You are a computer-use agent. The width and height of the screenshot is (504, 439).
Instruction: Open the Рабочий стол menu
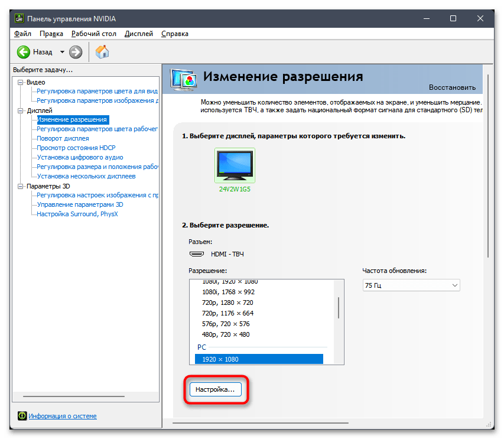[94, 34]
